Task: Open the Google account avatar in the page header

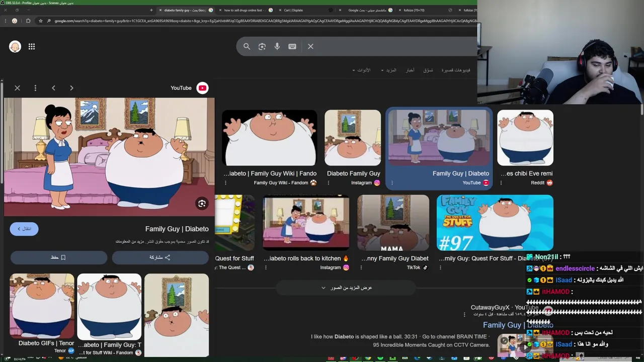Action: click(x=15, y=46)
